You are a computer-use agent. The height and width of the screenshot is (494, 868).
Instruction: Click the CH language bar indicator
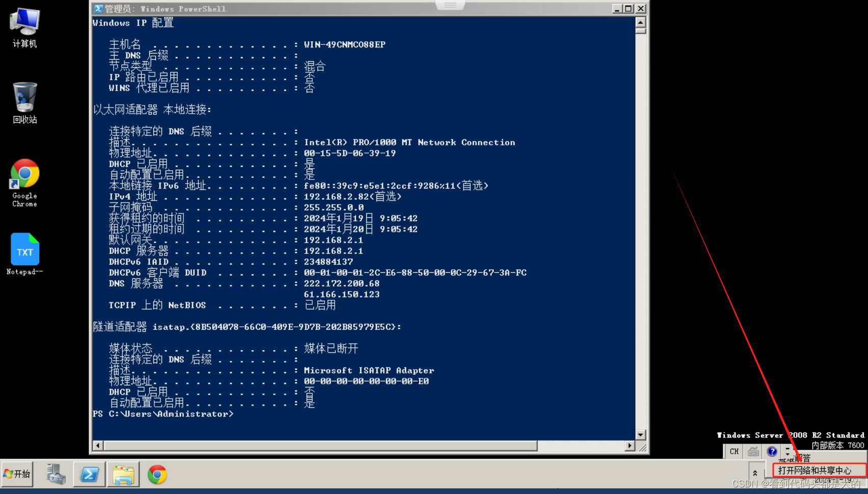coord(734,451)
